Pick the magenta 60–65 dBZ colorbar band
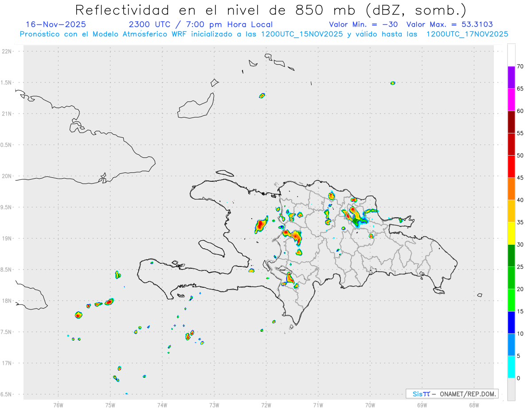 click(511, 100)
